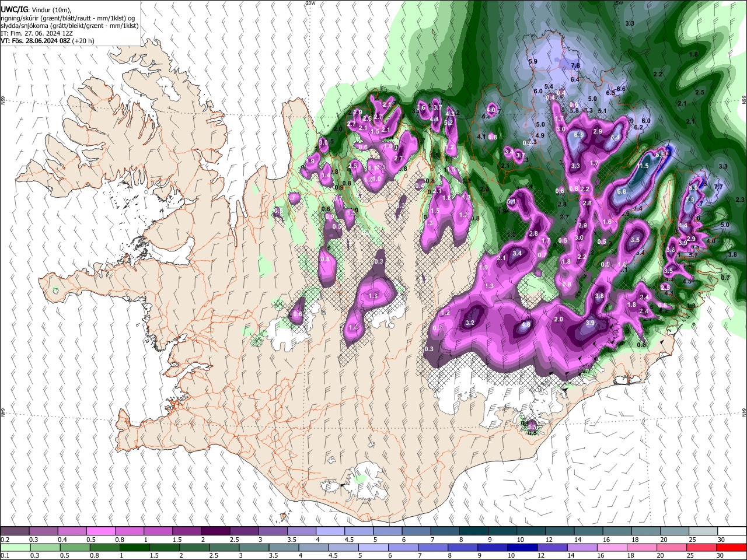747x560 pixels.
Task: Click the "6.6" precipitation value on the map
Action: (621, 89)
